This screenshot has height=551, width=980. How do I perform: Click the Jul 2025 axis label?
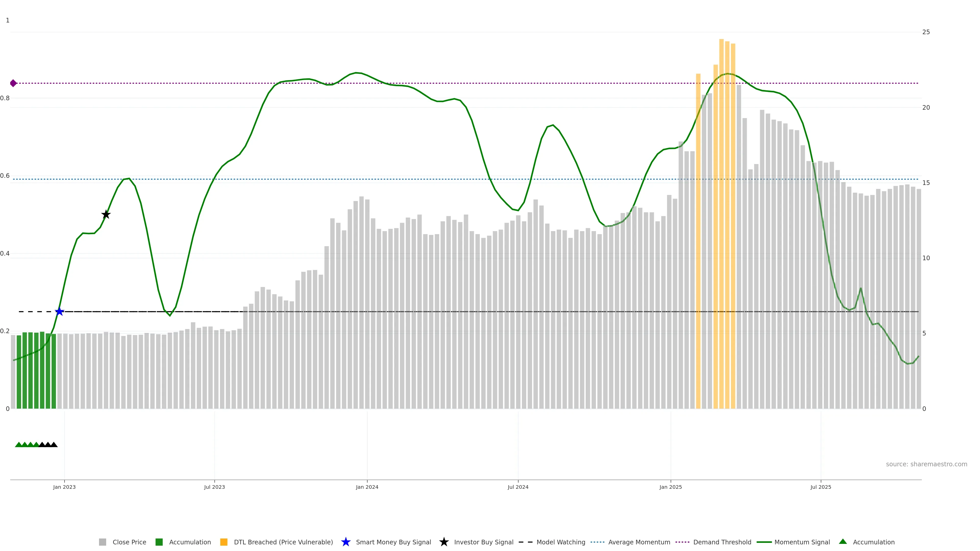[x=820, y=487]
